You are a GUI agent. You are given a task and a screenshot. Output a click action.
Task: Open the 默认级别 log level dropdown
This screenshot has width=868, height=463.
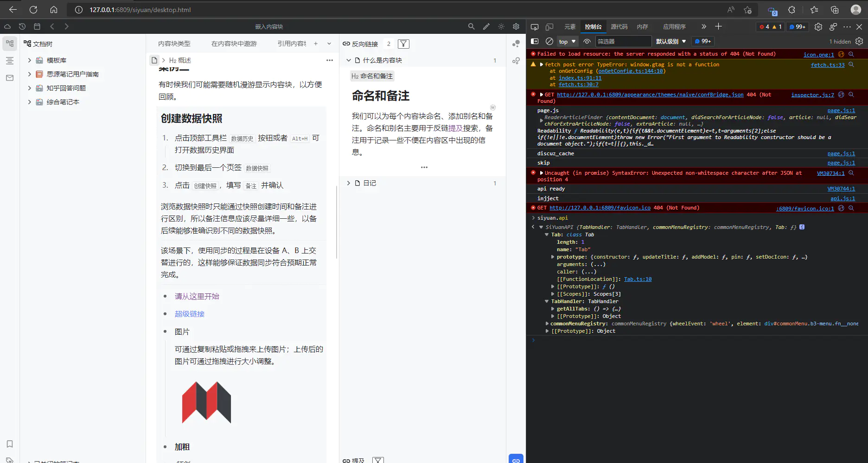tap(670, 41)
